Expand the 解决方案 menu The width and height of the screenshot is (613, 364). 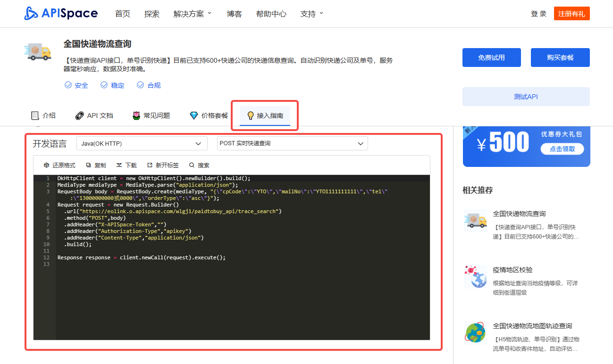[193, 14]
